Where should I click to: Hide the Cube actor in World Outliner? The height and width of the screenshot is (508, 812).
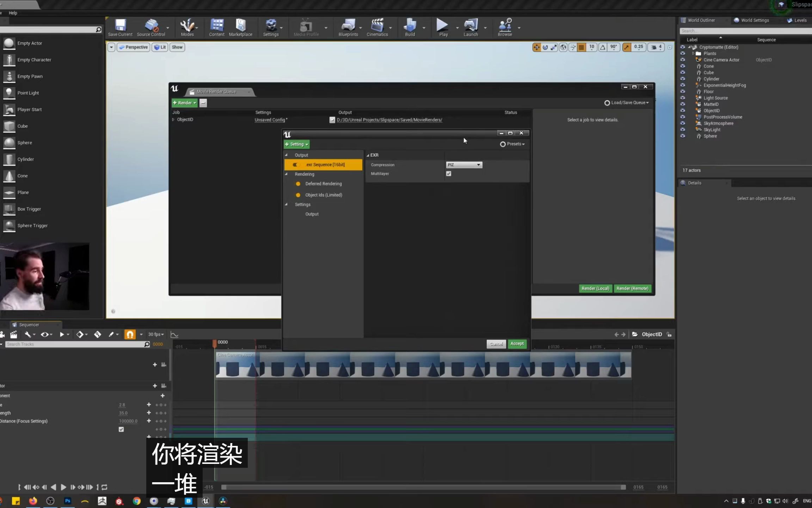tap(683, 72)
